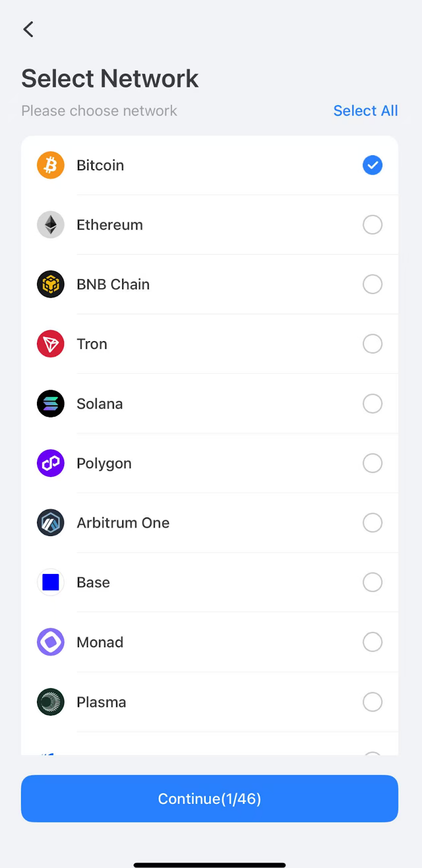
Task: Tap the Arbitrum One network label
Action: pos(123,523)
